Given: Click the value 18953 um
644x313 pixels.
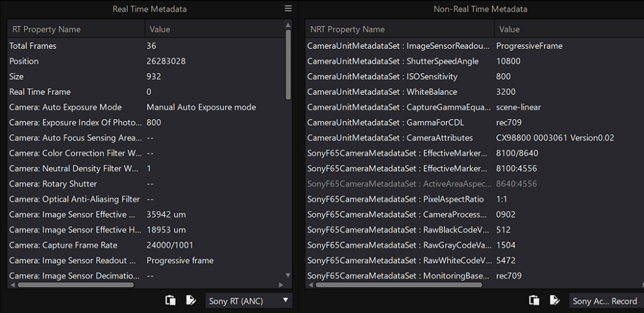Looking at the screenshot, I should tap(166, 230).
